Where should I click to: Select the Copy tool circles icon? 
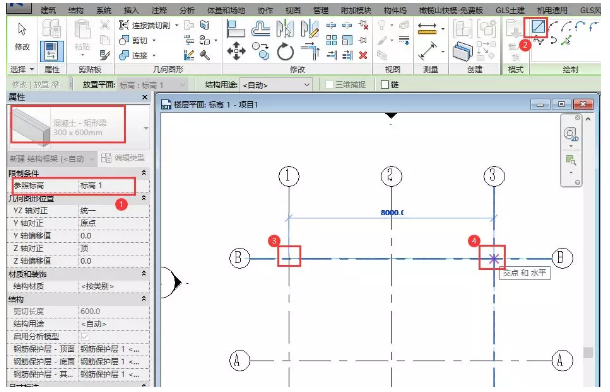click(260, 51)
